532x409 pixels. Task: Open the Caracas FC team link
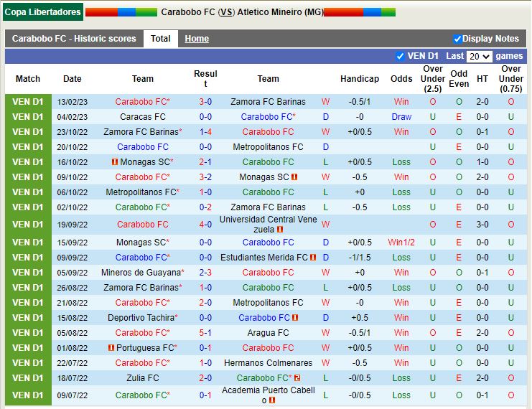point(142,117)
